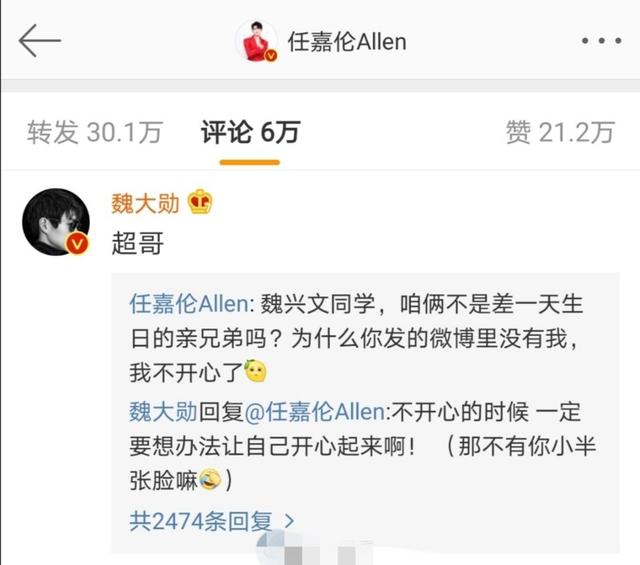This screenshot has width=640, height=565.
Task: Open 魏大勋's round profile picture
Action: tap(56, 222)
